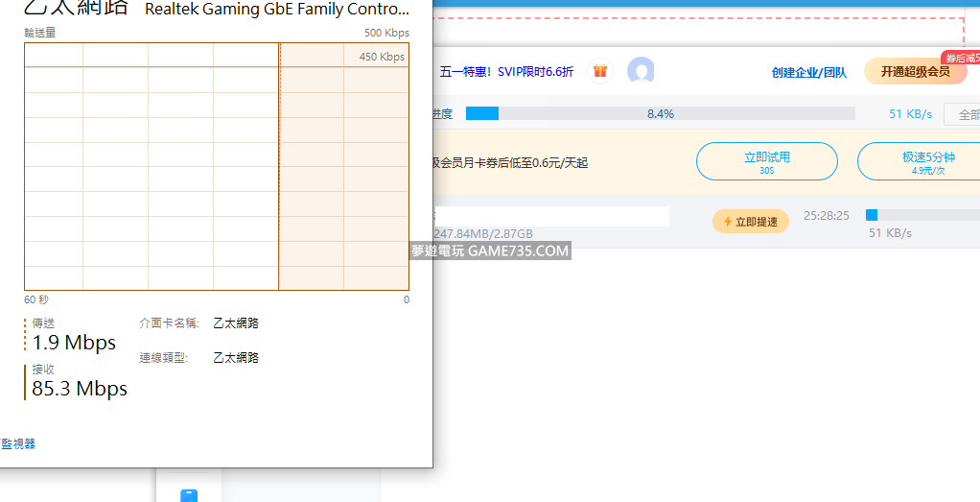Viewport: 980px width, 502px height.
Task: Click 券后减 coupon badge
Action: (961, 59)
